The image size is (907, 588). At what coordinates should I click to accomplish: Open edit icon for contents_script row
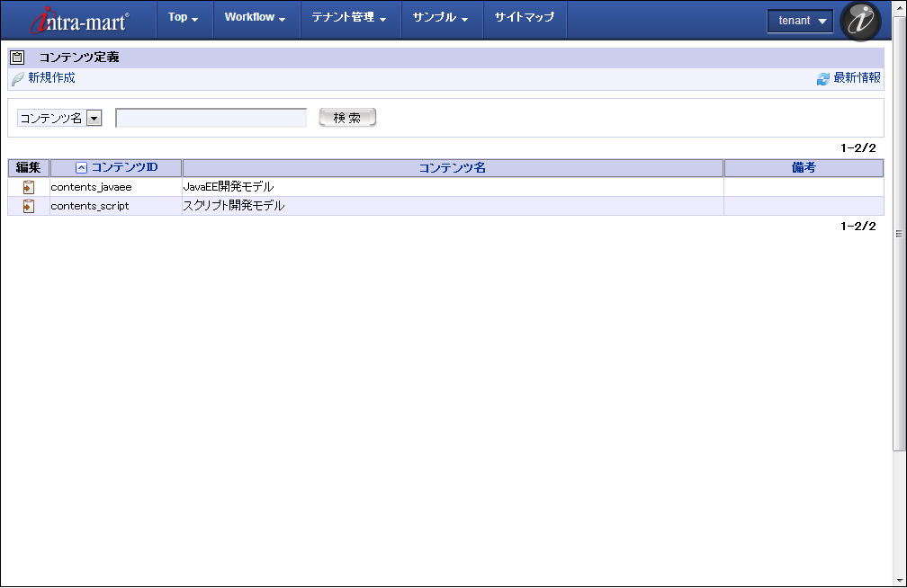[x=29, y=206]
